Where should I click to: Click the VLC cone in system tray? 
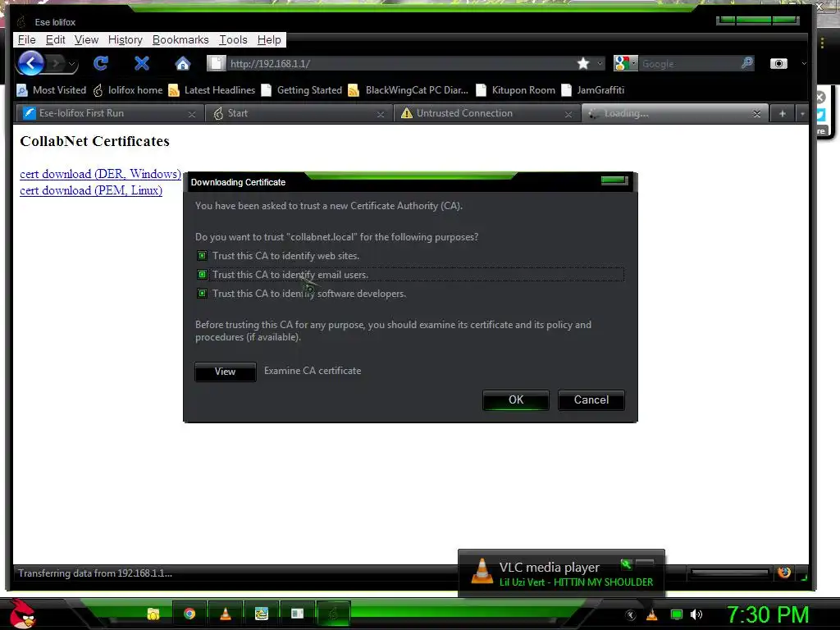(x=652, y=614)
